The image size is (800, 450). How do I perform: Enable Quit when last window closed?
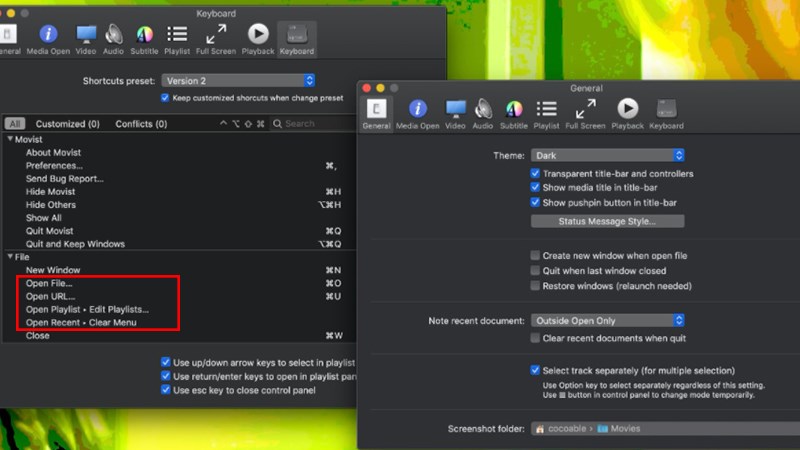click(x=536, y=271)
